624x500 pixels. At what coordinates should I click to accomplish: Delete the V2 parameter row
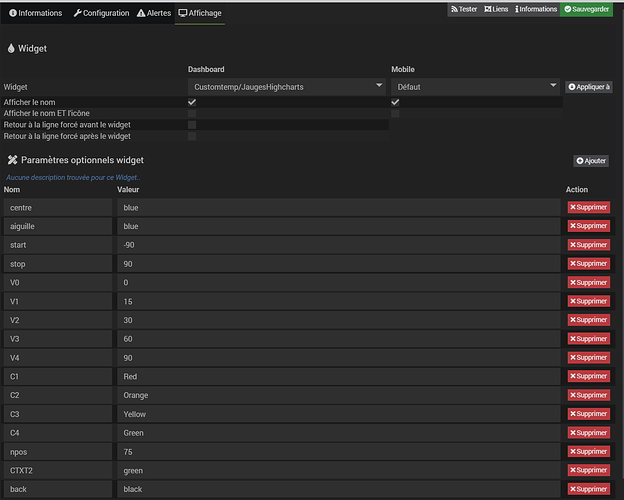pos(589,320)
